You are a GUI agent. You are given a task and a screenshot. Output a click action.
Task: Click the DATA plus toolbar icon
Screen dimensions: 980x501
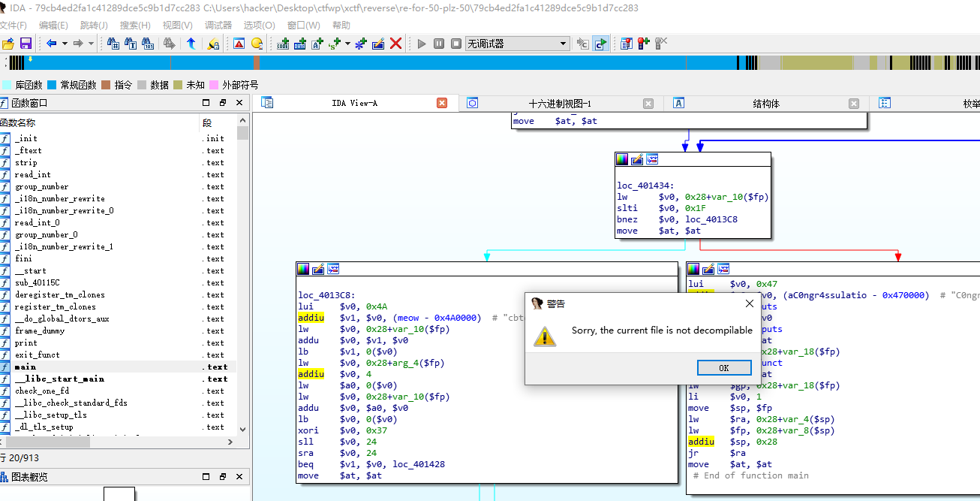[x=300, y=44]
